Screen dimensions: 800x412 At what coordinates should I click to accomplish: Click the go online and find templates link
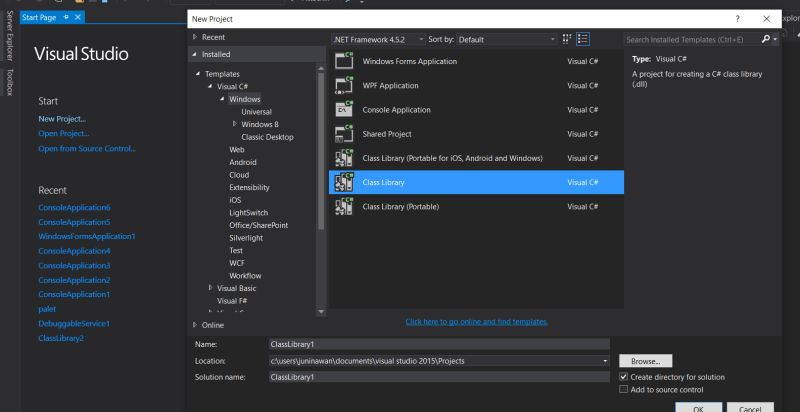[x=477, y=322]
